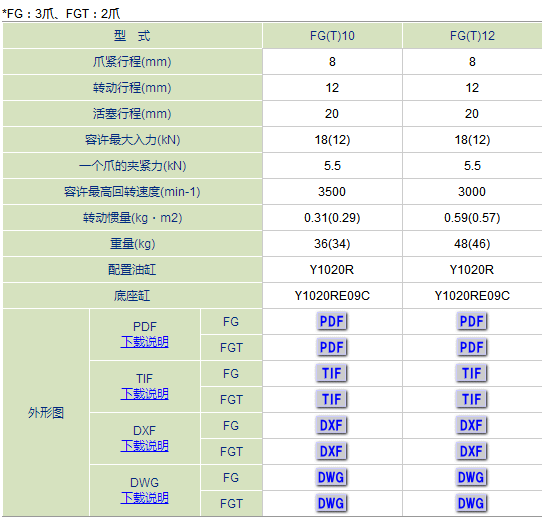The width and height of the screenshot is (552, 524).
Task: Download the FGT PDF for FG(T)10
Action: point(332,347)
